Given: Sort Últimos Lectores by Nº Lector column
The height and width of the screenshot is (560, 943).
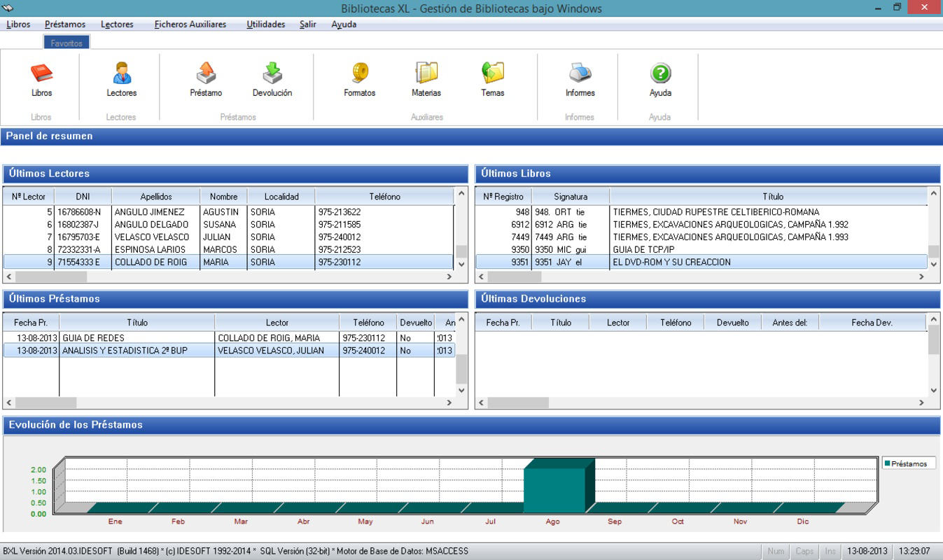Looking at the screenshot, I should click(28, 197).
